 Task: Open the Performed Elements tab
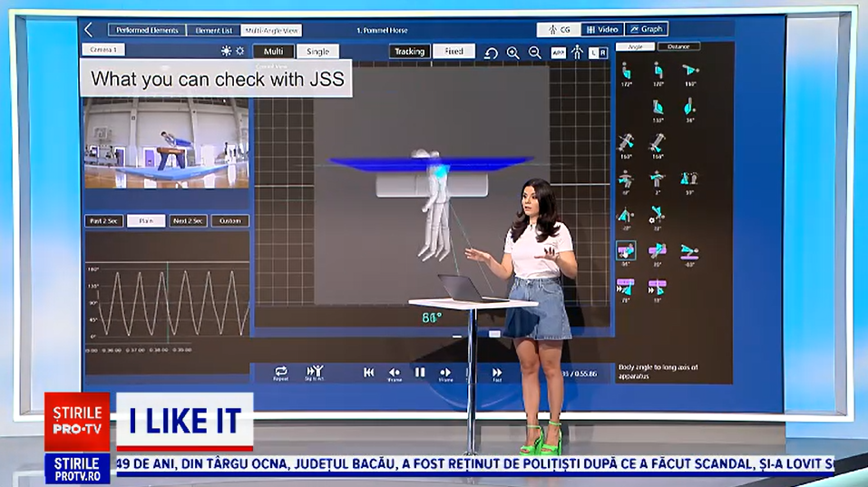[x=147, y=31]
